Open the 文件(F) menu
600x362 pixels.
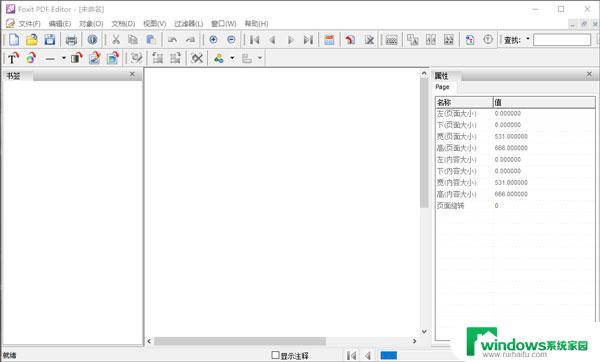pos(29,24)
